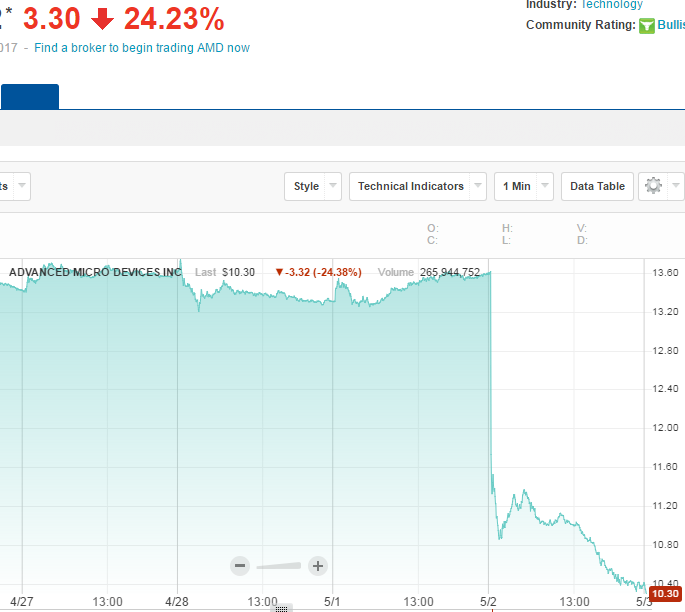Open the 1 Min interval dropdown arrow
Screen dimensions: 685x612
(546, 186)
